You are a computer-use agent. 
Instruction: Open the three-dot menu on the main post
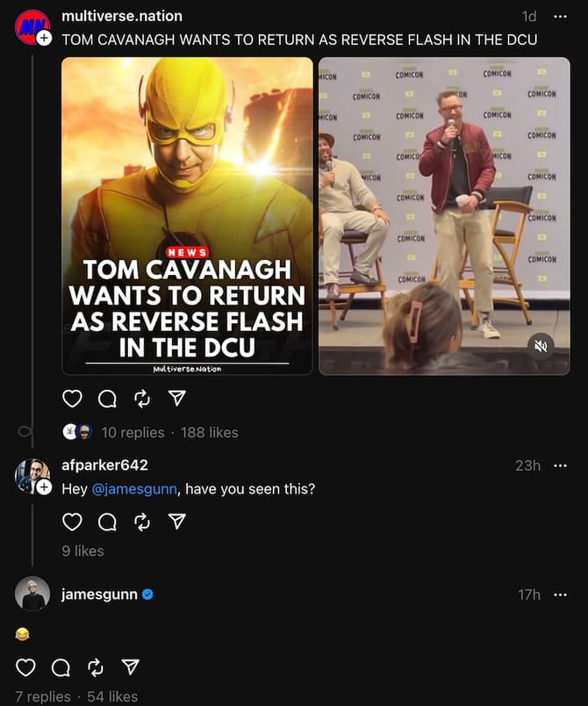(x=561, y=16)
